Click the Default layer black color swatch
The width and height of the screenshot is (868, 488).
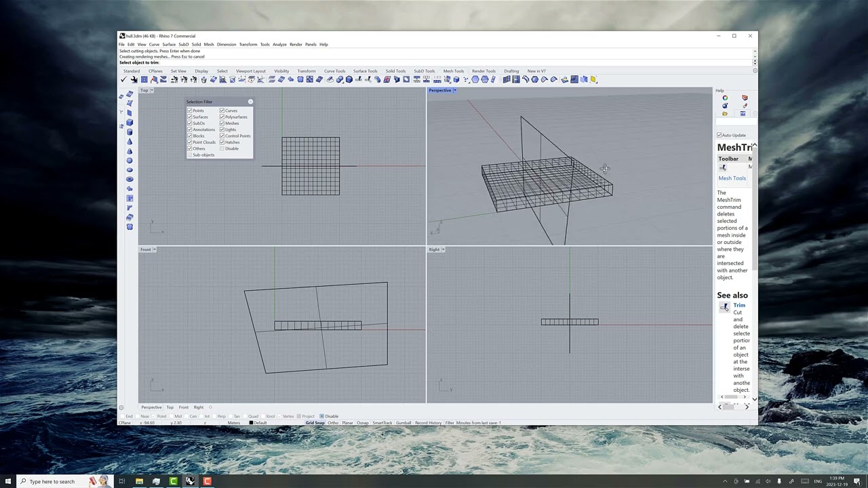tap(251, 423)
